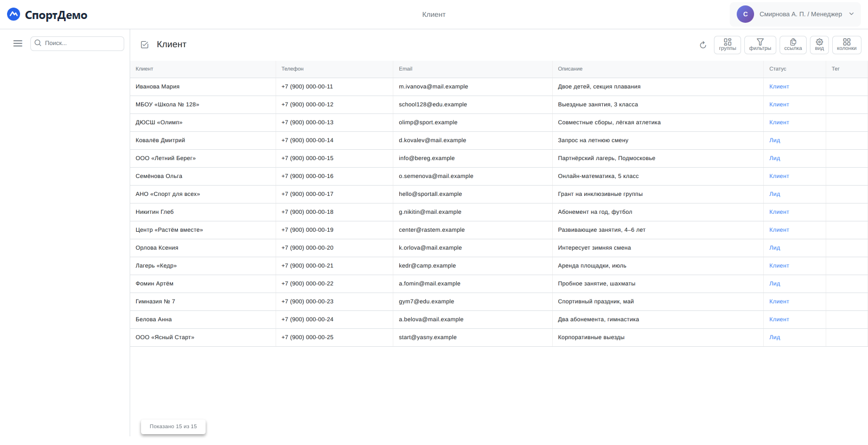Click the Показано 15 из 15 counter
Viewport: 868px width, 445px height.
(174, 427)
